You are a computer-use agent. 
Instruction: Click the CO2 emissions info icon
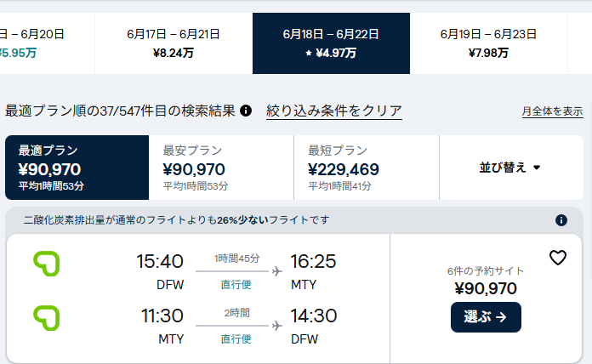[561, 220]
